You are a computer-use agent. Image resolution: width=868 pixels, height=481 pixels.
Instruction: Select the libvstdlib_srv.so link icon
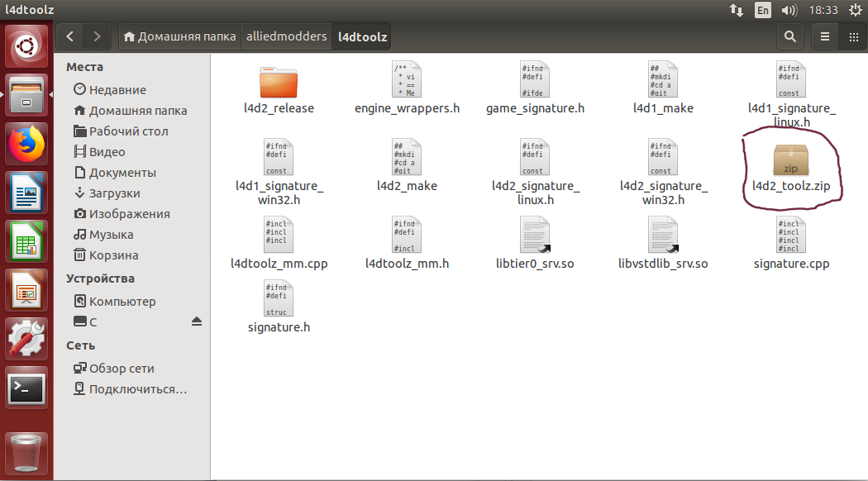[x=663, y=235]
